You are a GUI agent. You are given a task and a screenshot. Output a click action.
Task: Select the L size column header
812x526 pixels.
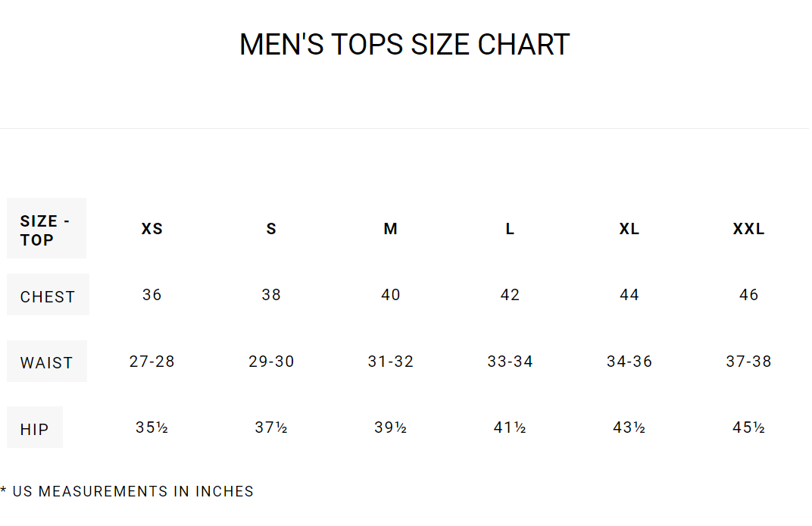(x=510, y=229)
